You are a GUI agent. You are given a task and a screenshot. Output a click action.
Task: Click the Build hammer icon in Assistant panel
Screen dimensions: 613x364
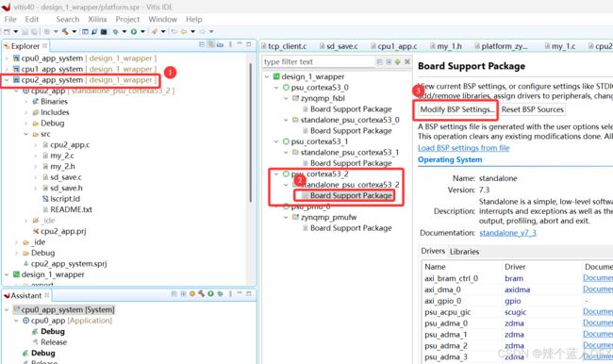click(201, 293)
